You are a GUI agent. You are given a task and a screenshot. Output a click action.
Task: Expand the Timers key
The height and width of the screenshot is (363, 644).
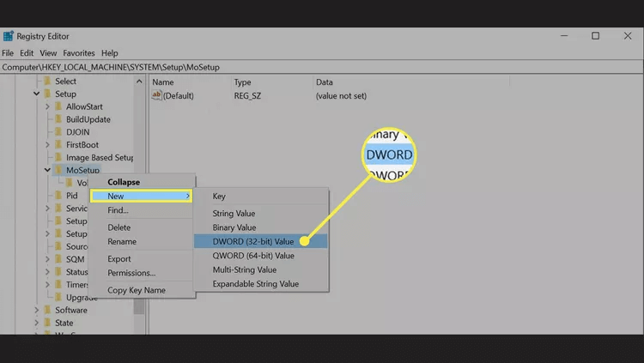pyautogui.click(x=47, y=285)
